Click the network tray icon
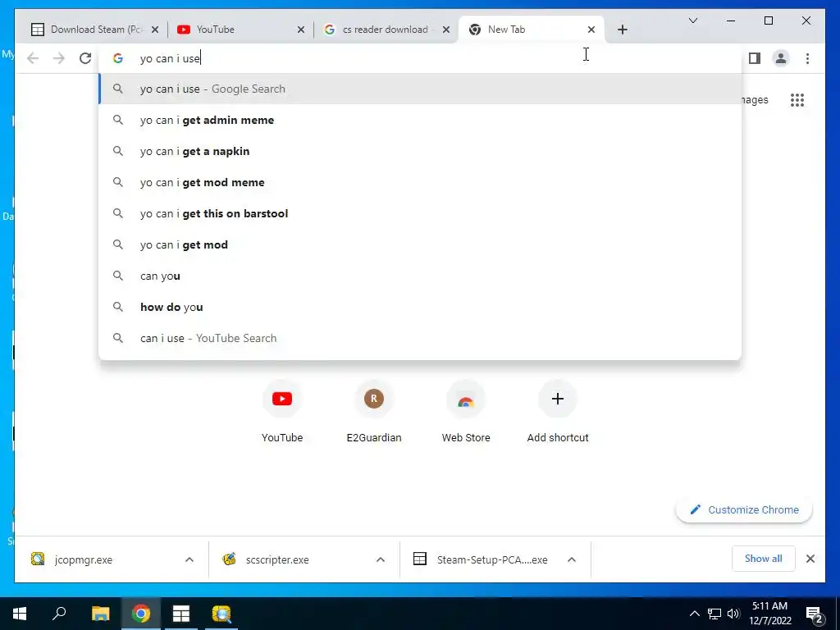 click(x=714, y=614)
